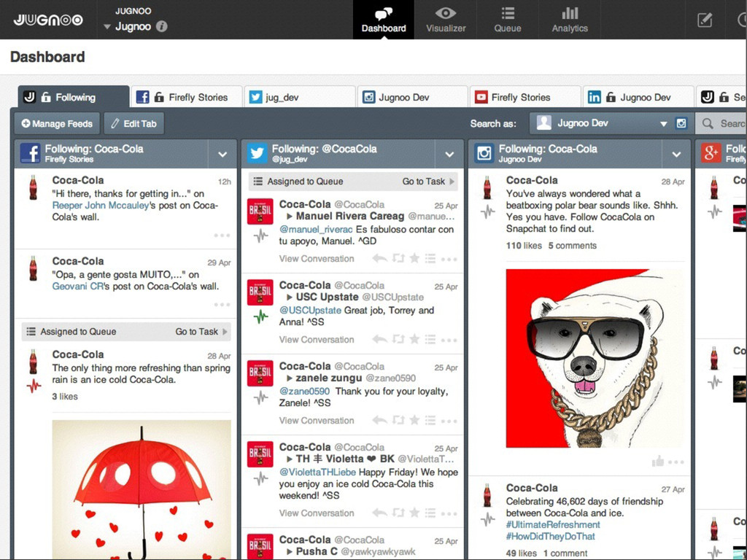Screen dimensions: 747x560
Task: Open the Analytics section
Action: [570, 20]
